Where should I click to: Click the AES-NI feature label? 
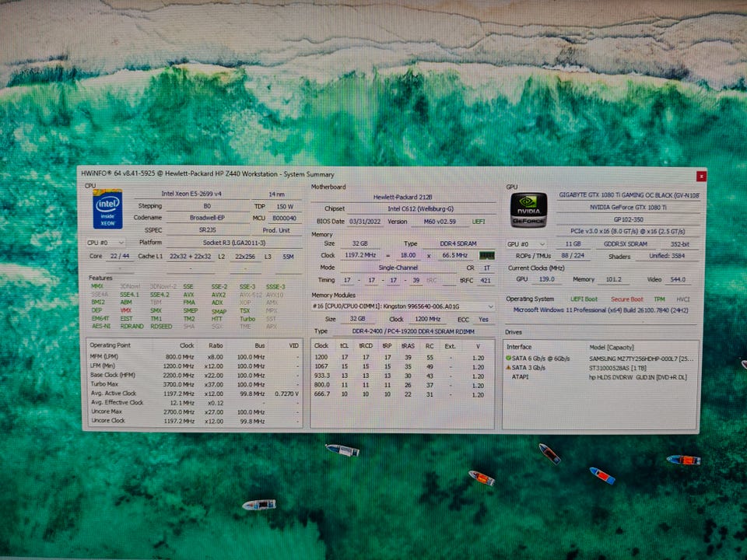(101, 326)
